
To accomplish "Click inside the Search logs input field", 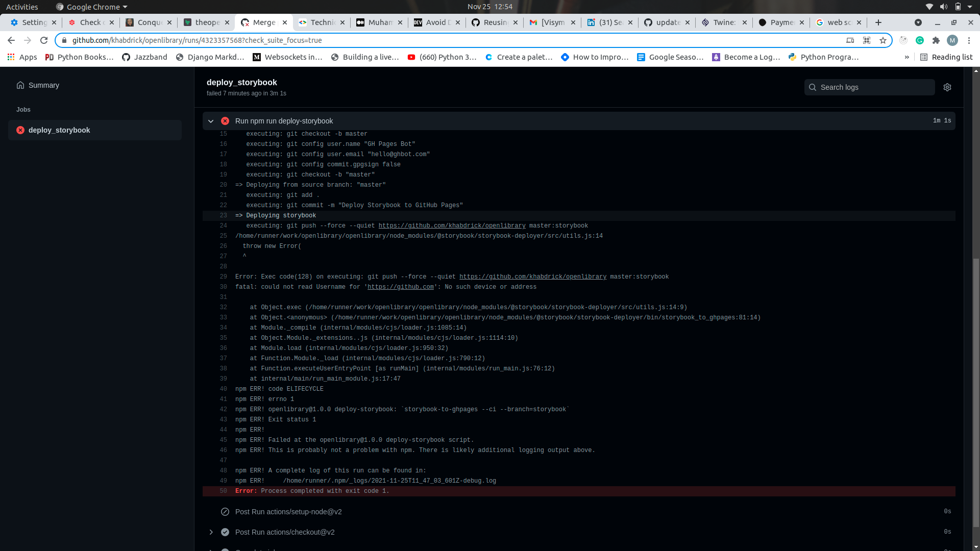I will click(868, 87).
